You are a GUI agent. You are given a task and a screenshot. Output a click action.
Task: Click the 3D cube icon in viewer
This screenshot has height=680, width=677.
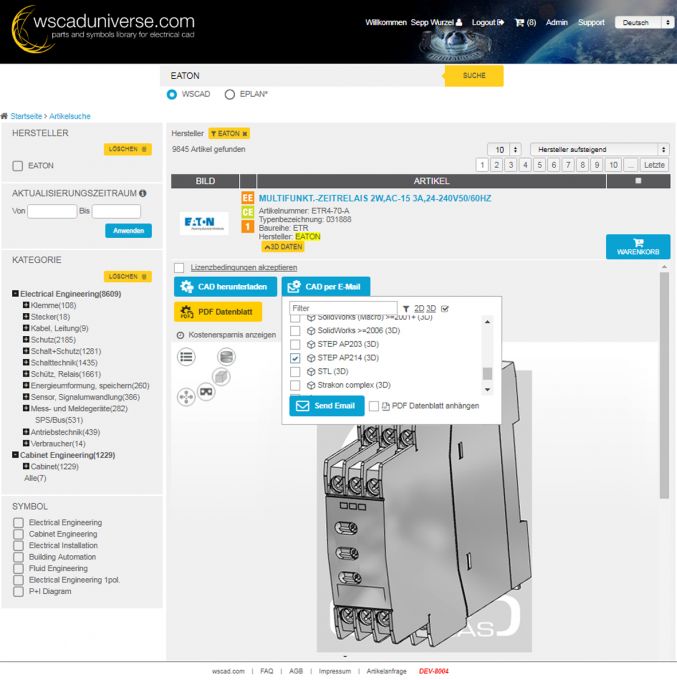pos(221,376)
